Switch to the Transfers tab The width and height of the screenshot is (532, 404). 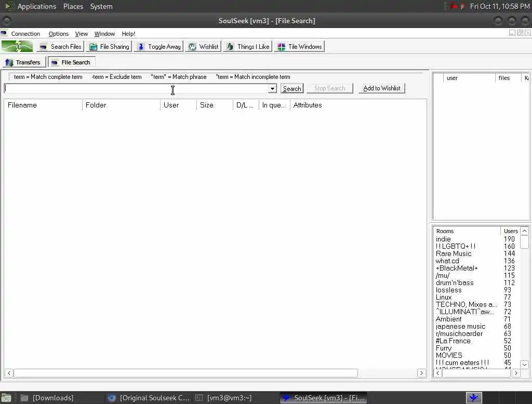pyautogui.click(x=23, y=62)
